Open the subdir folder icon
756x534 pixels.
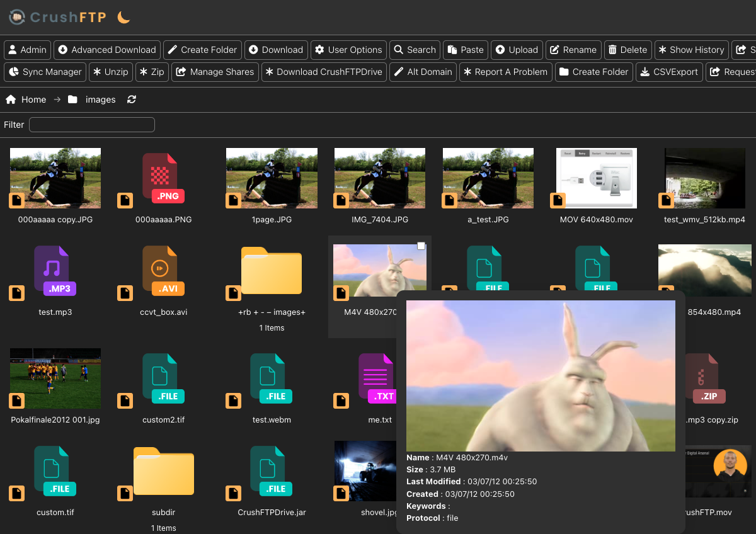(x=164, y=471)
